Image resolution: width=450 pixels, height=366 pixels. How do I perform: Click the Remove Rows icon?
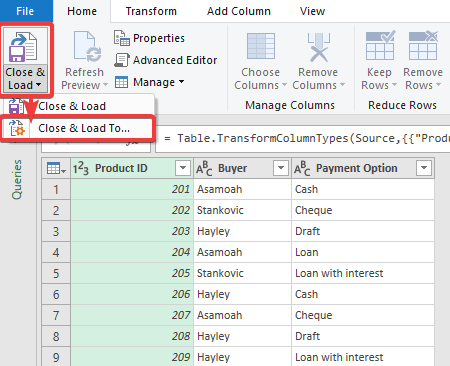423,45
